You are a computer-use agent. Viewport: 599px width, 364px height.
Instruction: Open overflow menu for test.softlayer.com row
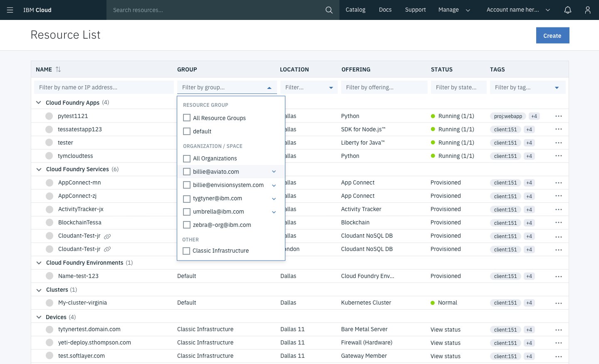tap(559, 356)
